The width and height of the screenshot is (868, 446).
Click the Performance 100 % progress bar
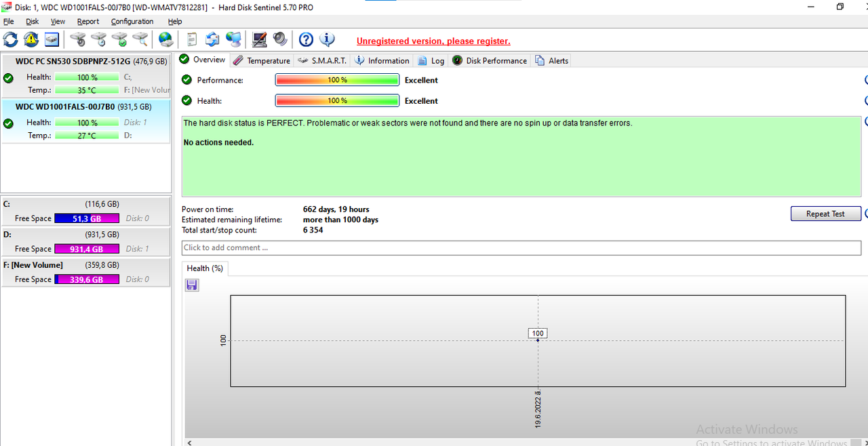[337, 80]
